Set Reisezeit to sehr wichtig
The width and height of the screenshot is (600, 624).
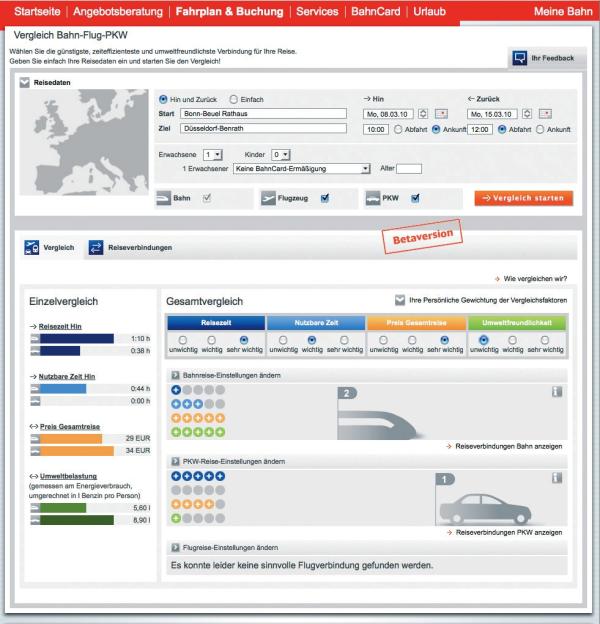tap(244, 340)
